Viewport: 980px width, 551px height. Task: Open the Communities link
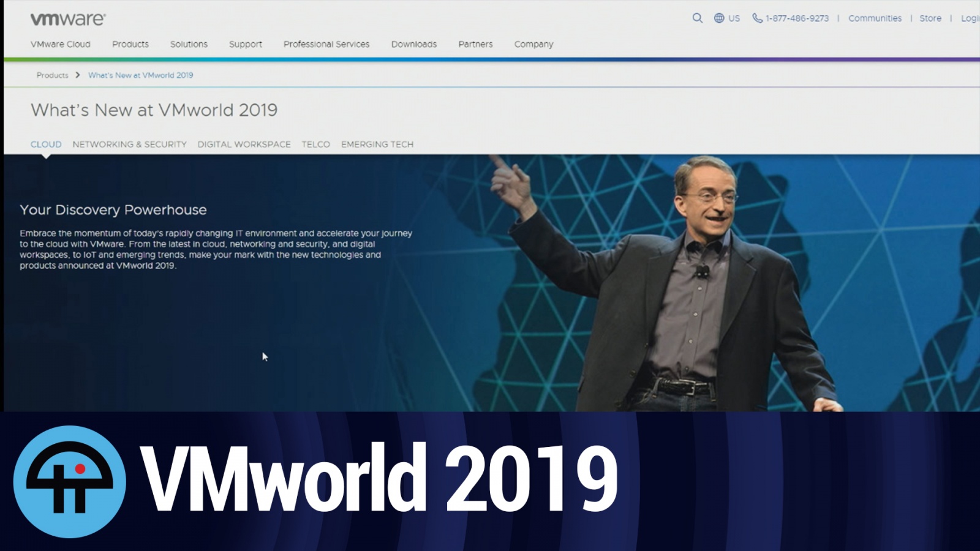(875, 18)
